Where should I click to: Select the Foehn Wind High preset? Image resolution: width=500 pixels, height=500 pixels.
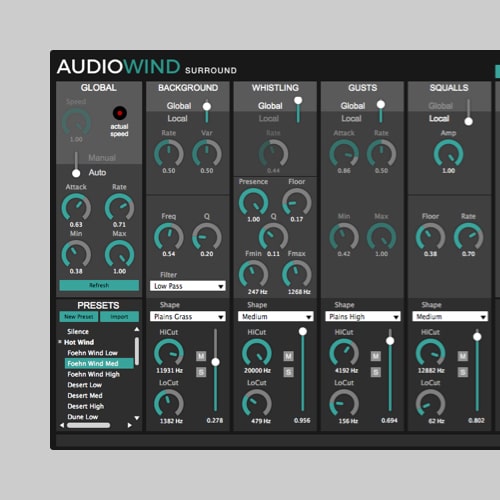coord(93,374)
